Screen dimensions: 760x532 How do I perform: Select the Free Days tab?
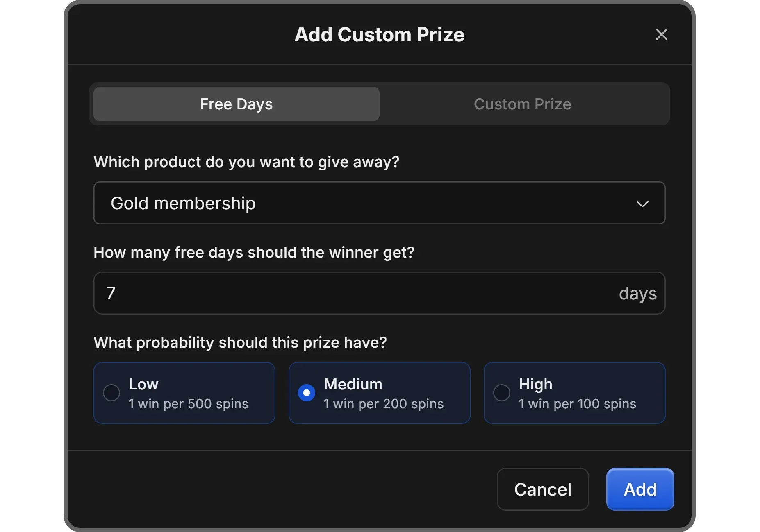[x=236, y=104]
